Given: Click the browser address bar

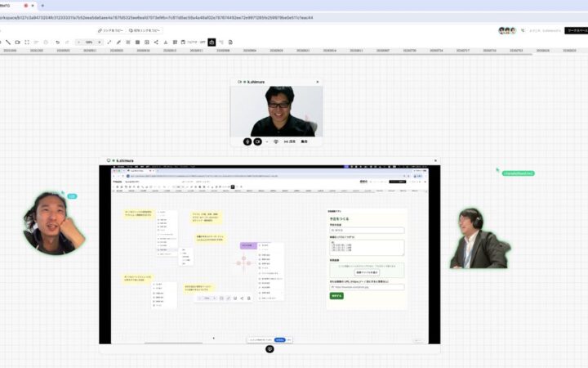Looking at the screenshot, I should point(294,17).
